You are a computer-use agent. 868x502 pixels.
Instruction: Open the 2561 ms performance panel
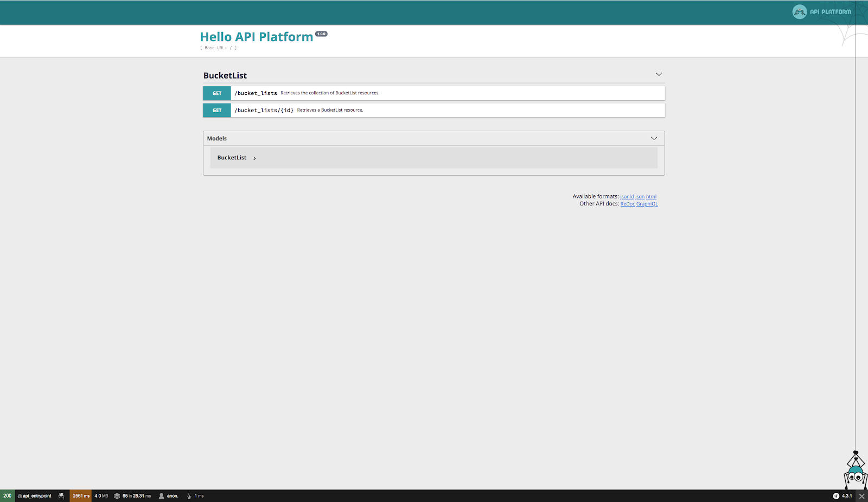81,495
